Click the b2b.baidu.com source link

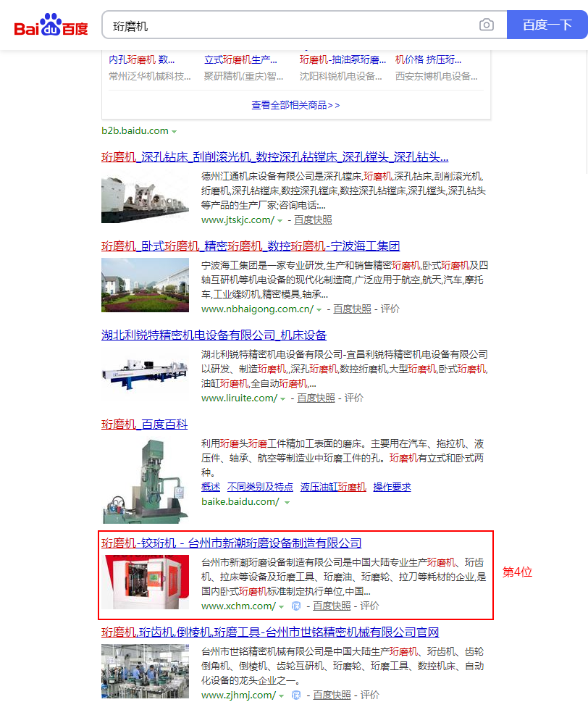[x=135, y=130]
